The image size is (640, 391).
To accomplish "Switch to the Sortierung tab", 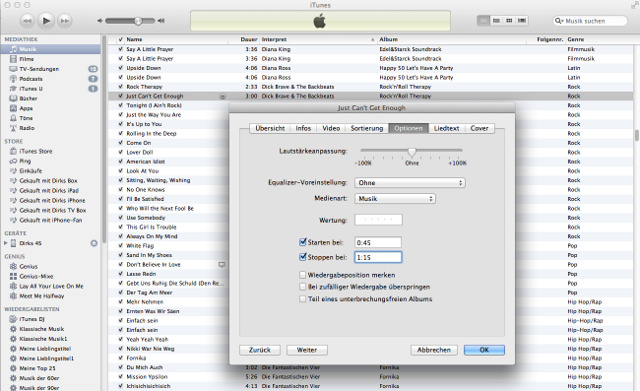I will pos(367,128).
